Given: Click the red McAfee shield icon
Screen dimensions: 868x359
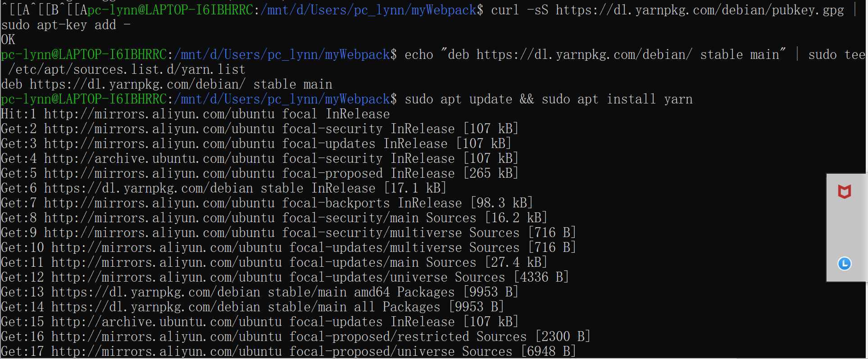Looking at the screenshot, I should [x=844, y=192].
